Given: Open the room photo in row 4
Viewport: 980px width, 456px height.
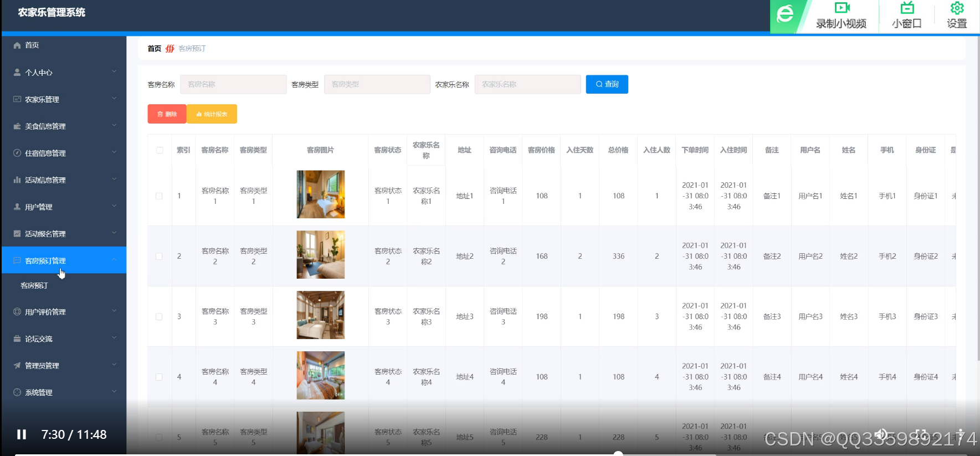Looking at the screenshot, I should (321, 376).
